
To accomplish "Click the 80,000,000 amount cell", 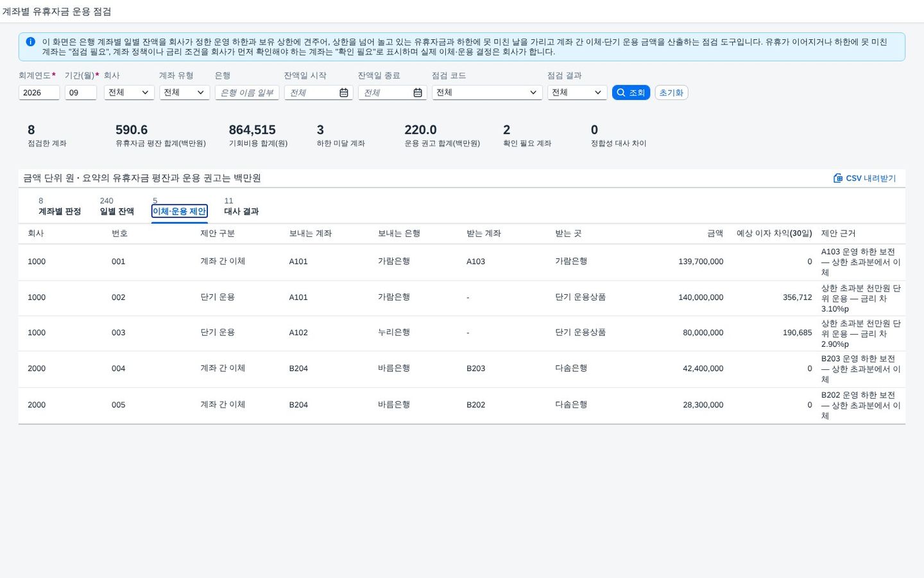I will point(703,333).
